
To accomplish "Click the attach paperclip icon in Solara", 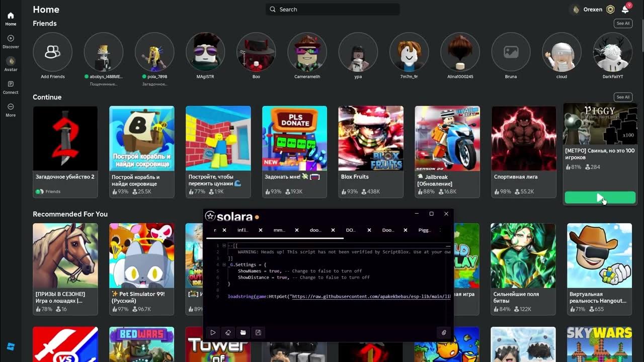I will 444,332.
